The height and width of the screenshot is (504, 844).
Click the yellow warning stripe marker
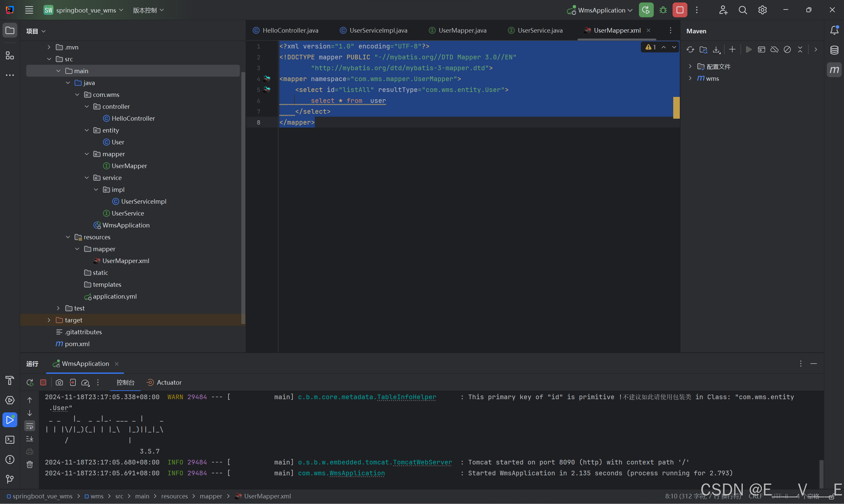pyautogui.click(x=676, y=108)
